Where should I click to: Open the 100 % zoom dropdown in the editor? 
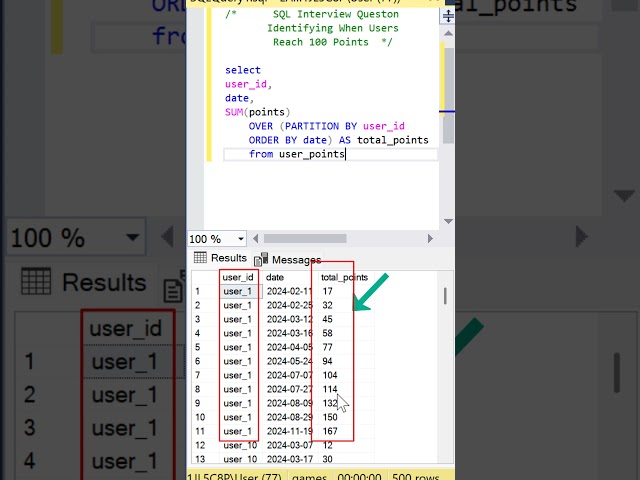click(x=240, y=239)
